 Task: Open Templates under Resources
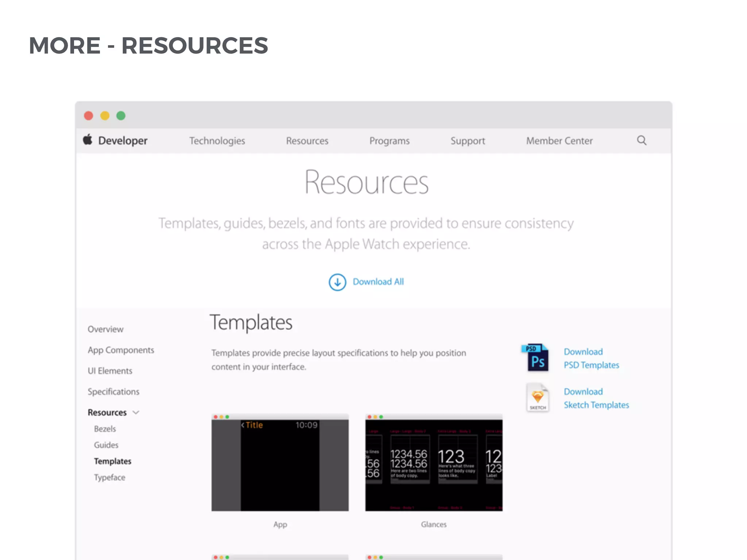pyautogui.click(x=112, y=462)
